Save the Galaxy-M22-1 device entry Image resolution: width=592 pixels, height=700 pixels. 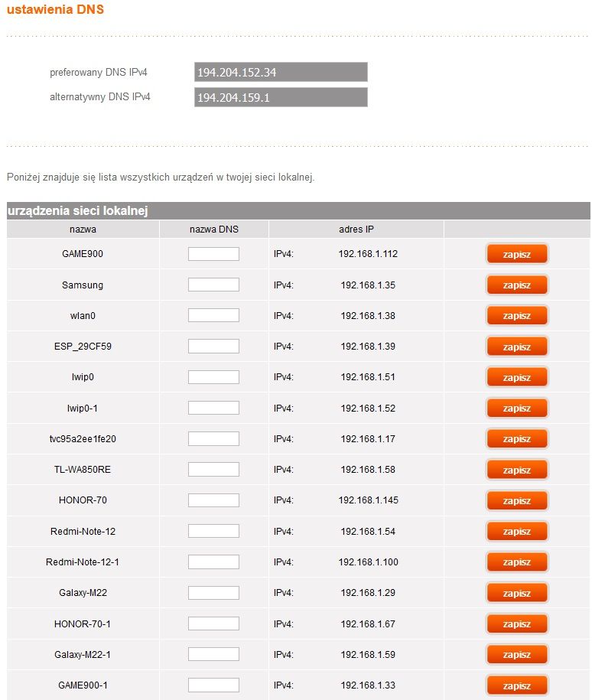[516, 654]
